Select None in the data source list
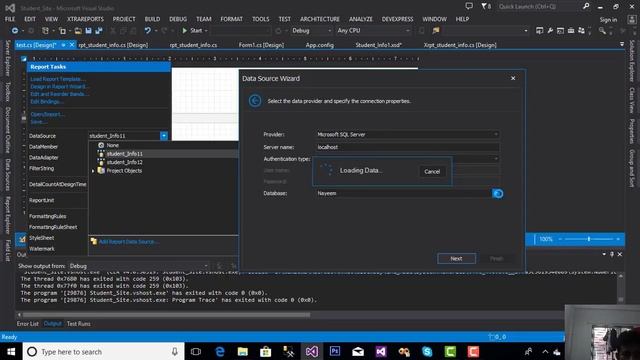This screenshot has width=640, height=360. tap(112, 145)
